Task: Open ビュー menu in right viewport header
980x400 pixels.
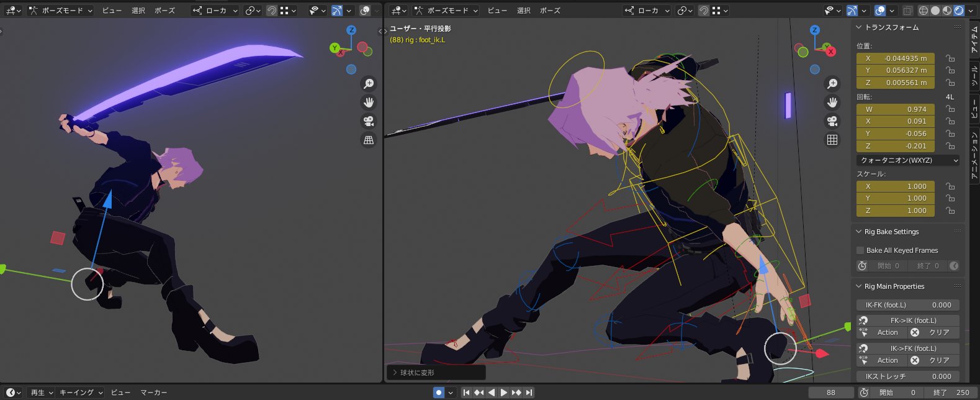Action: [x=497, y=11]
